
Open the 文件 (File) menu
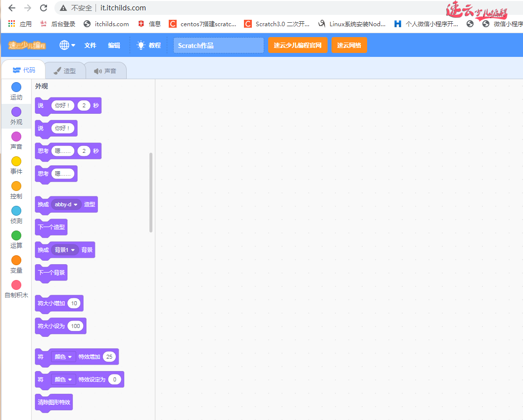coord(90,45)
